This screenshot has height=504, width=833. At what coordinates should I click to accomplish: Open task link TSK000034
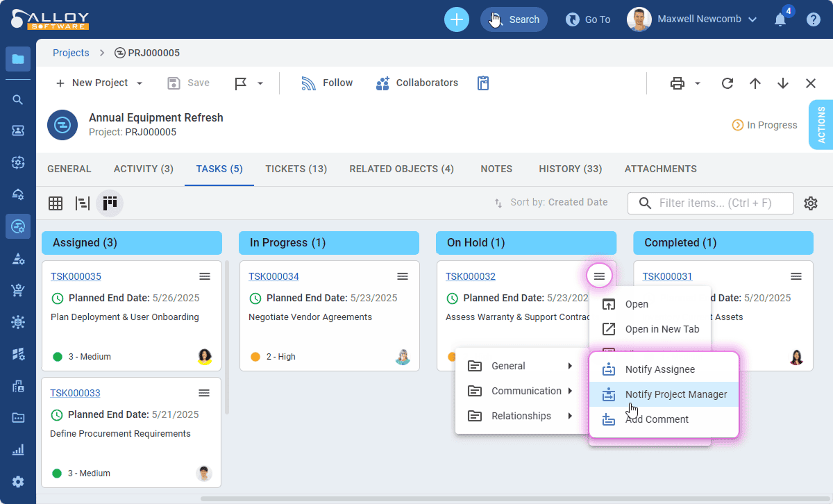[274, 276]
